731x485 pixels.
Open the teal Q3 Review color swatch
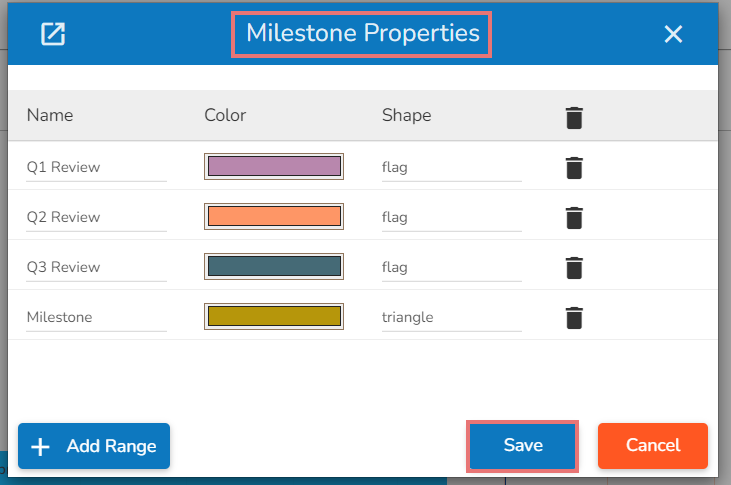(x=274, y=266)
